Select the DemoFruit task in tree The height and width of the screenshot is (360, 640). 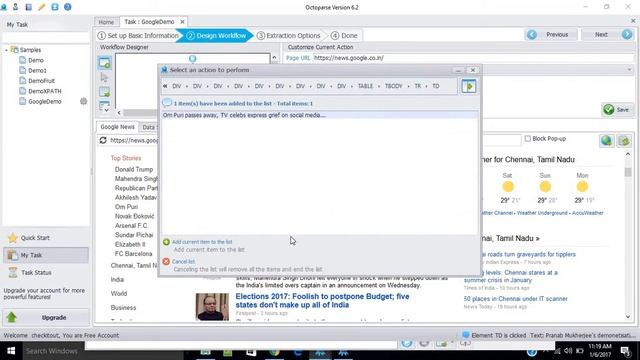[x=41, y=81]
